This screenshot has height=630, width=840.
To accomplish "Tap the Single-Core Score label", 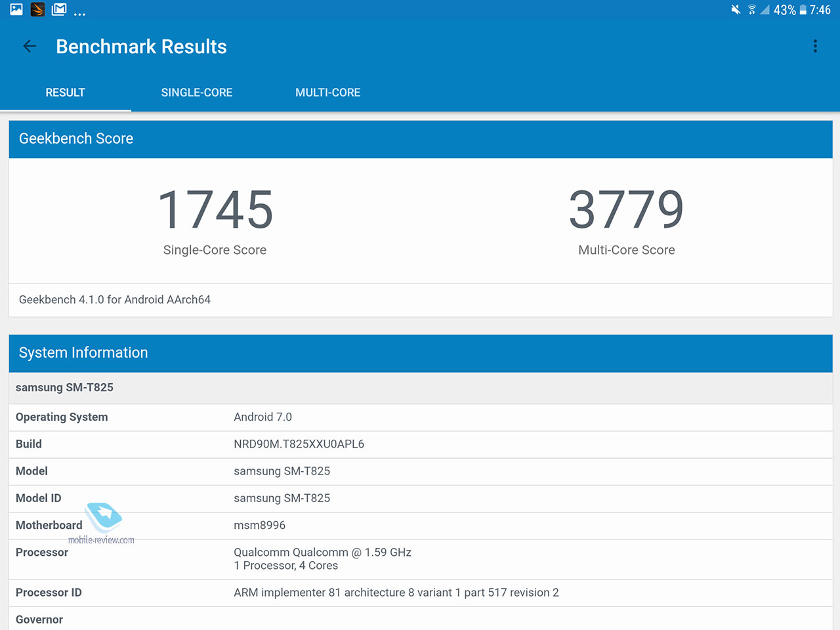I will click(x=215, y=250).
